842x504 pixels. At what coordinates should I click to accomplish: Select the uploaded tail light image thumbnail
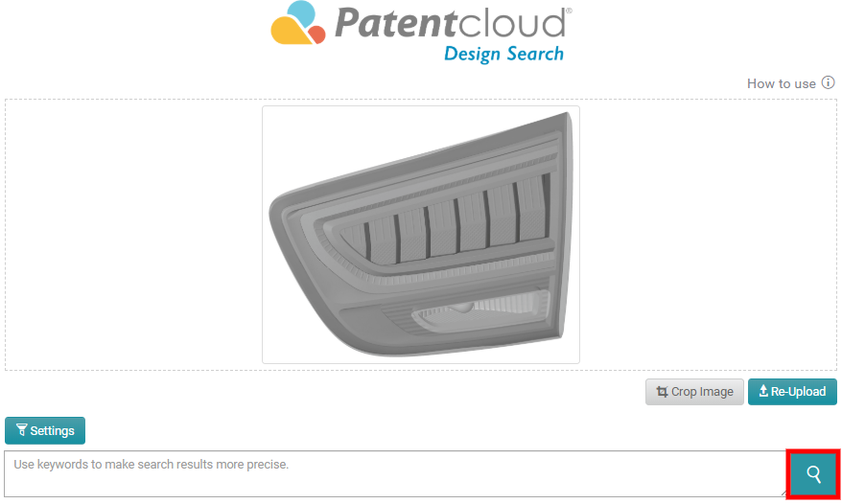[421, 235]
